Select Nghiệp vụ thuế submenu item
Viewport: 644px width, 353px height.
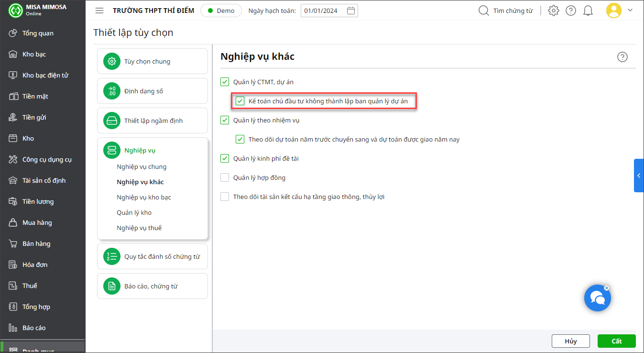pyautogui.click(x=139, y=228)
